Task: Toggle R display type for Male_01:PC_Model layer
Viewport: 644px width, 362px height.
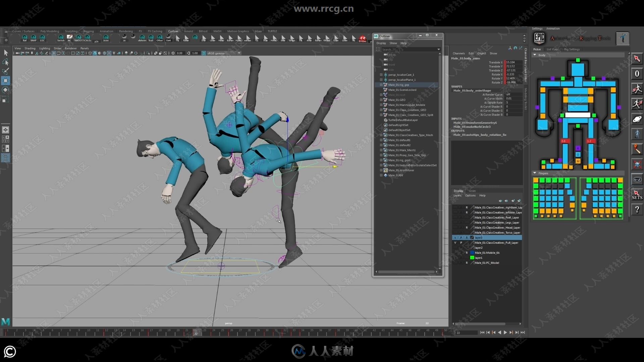Action: point(467,263)
